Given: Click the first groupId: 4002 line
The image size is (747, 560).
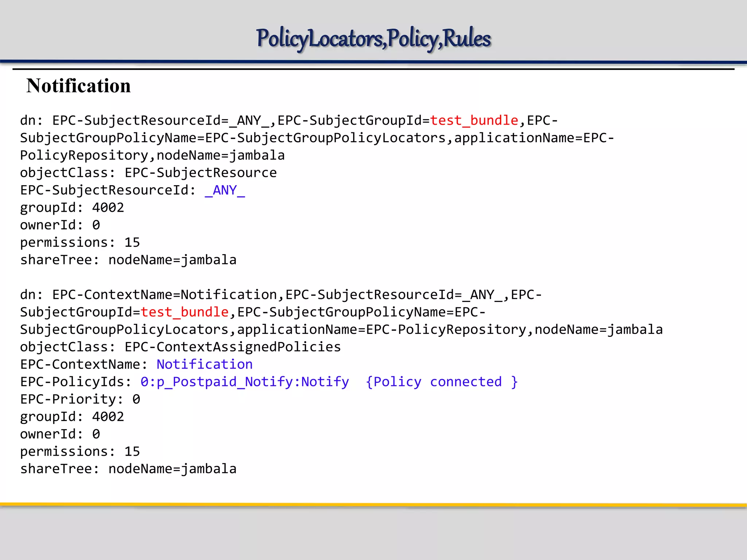Looking at the screenshot, I should 72,208.
